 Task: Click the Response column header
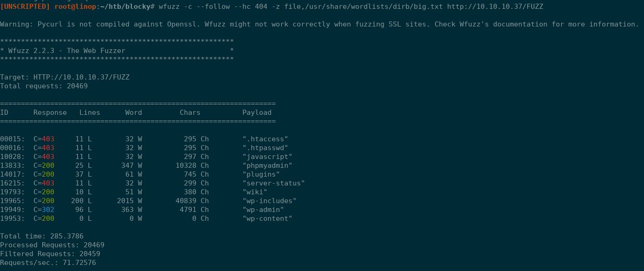click(50, 112)
